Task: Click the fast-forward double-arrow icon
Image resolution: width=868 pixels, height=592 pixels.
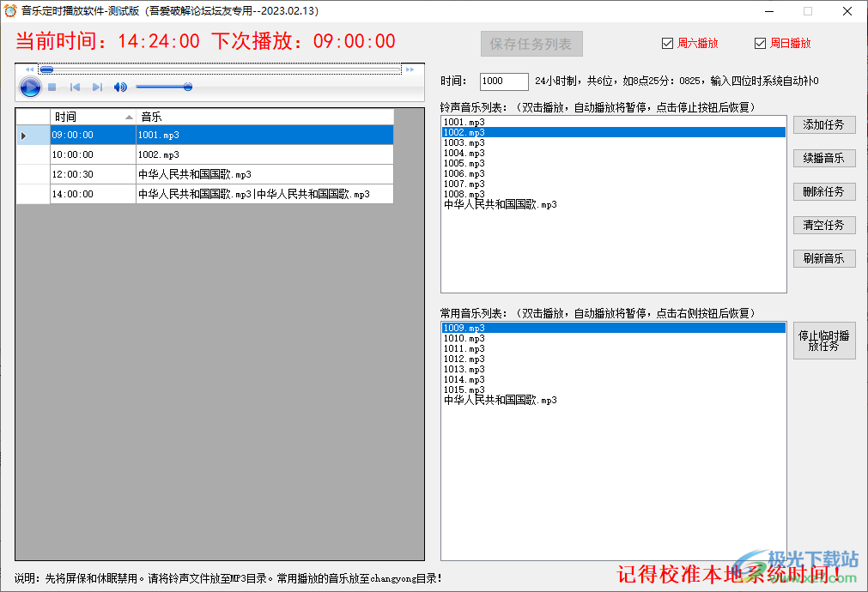Action: tap(410, 69)
